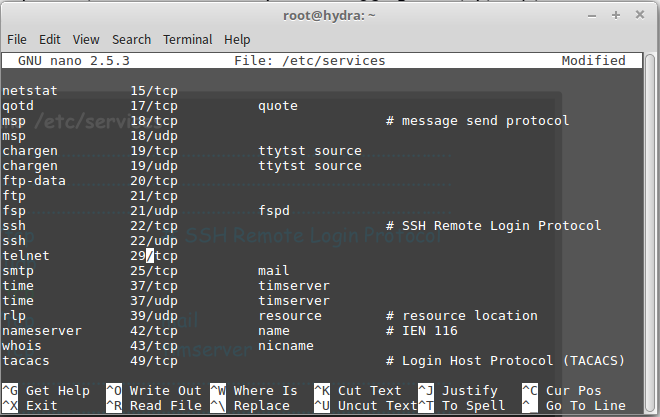Viewport: 660px width, 417px height.
Task: Click 'GNU nano 2.5.3' header text
Action: pos(74,61)
